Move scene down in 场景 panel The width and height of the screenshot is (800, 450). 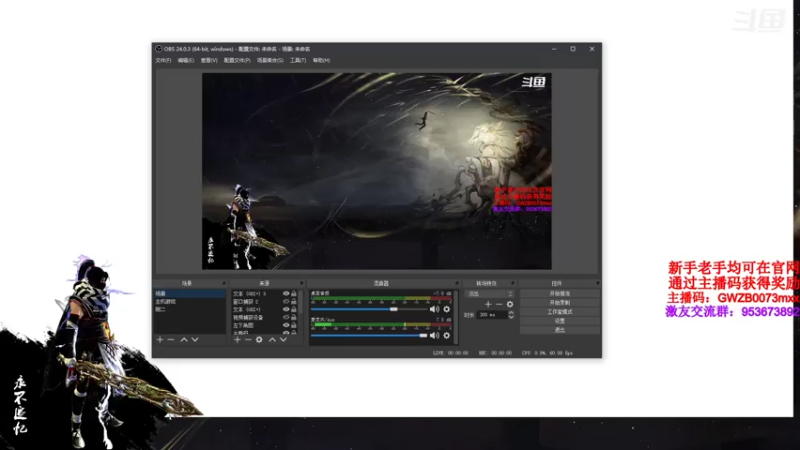pos(195,340)
